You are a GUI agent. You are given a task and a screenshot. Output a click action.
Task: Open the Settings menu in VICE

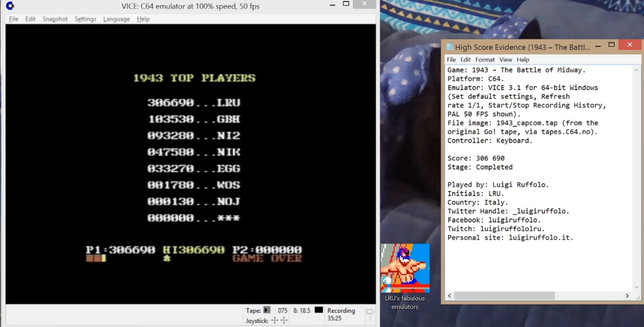[x=85, y=19]
